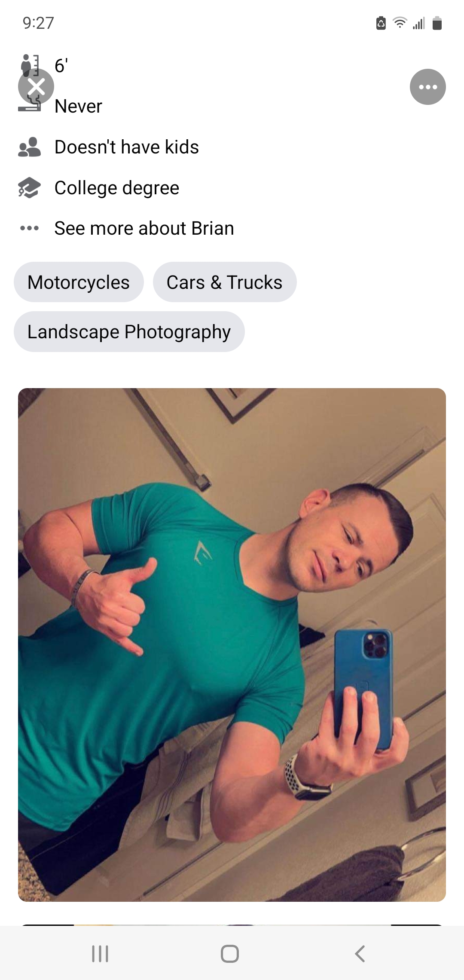The image size is (464, 980).
Task: Tap the Android back arrow
Action: [360, 953]
